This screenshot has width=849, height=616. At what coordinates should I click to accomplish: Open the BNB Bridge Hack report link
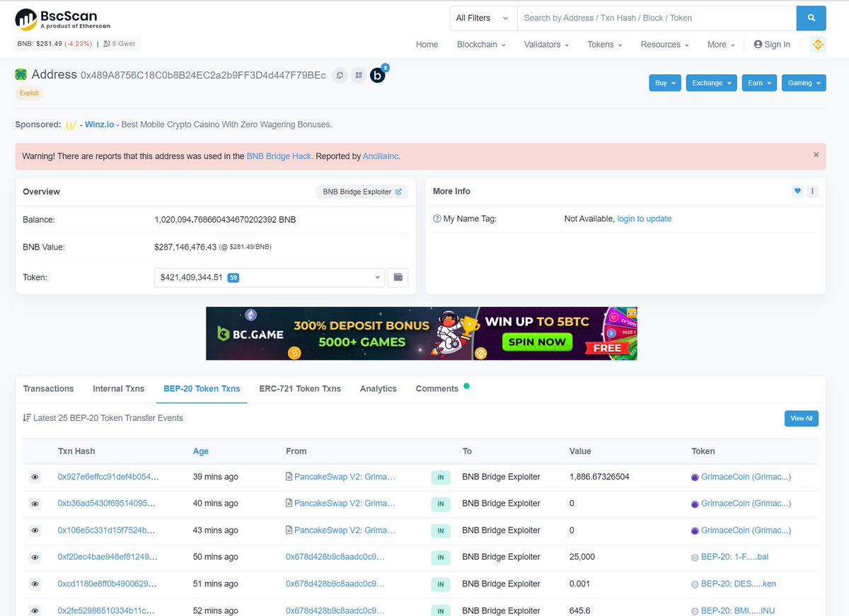click(x=279, y=156)
